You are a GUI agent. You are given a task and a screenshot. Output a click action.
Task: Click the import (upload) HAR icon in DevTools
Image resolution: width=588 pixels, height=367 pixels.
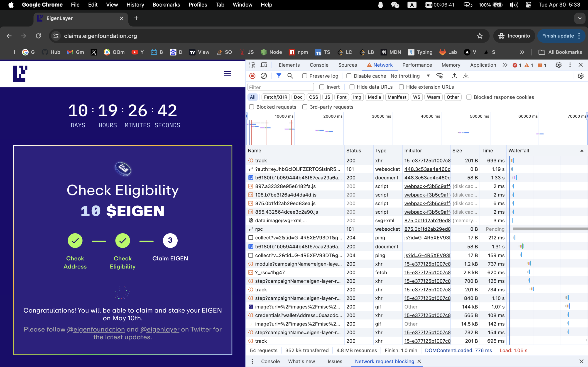[454, 76]
